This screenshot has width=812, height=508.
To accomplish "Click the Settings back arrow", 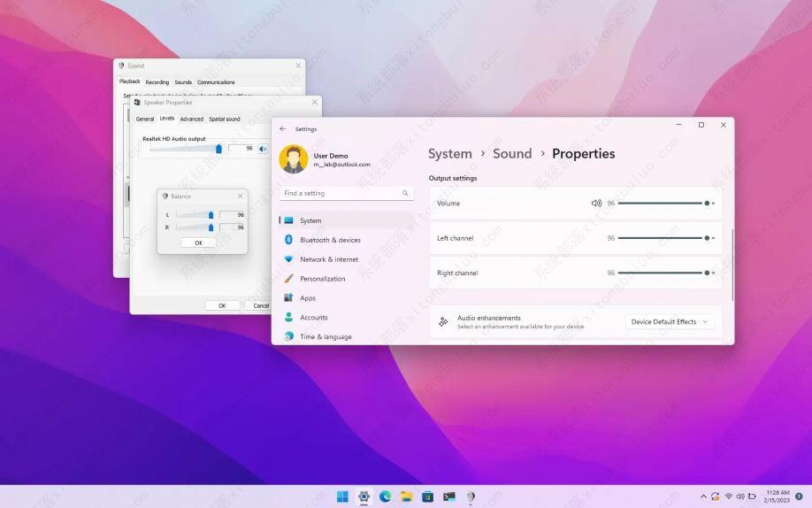I will click(x=283, y=129).
